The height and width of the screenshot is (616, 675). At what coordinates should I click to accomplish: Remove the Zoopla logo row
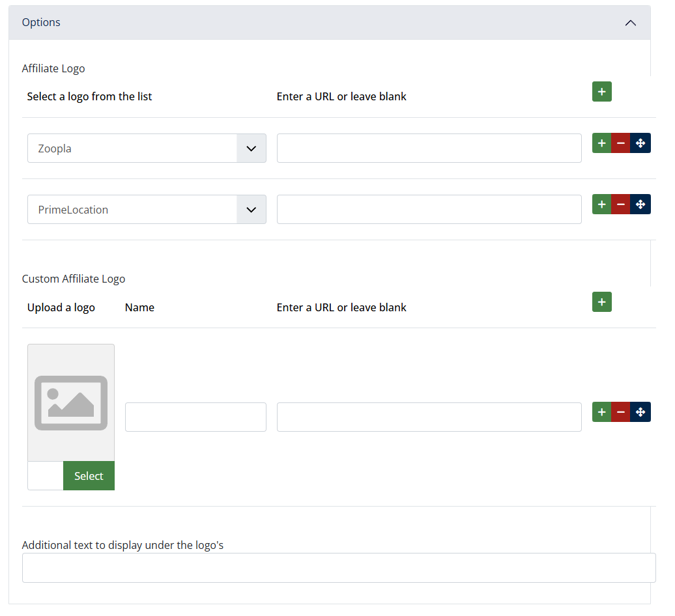(x=621, y=143)
